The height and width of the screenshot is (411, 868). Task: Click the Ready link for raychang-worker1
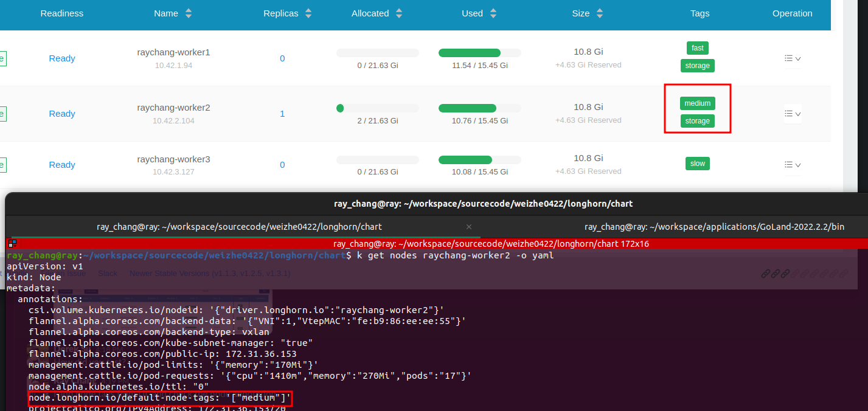61,58
